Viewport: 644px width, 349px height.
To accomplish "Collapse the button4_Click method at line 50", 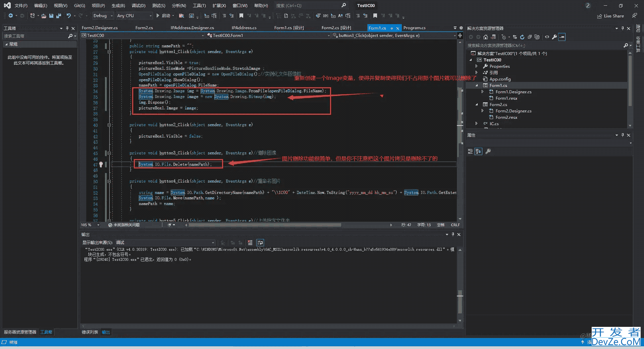I will [109, 182].
